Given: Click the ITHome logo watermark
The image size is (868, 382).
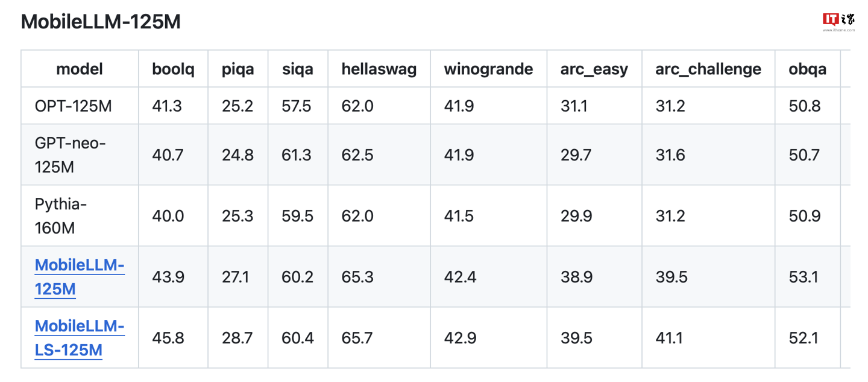Looking at the screenshot, I should [x=838, y=21].
